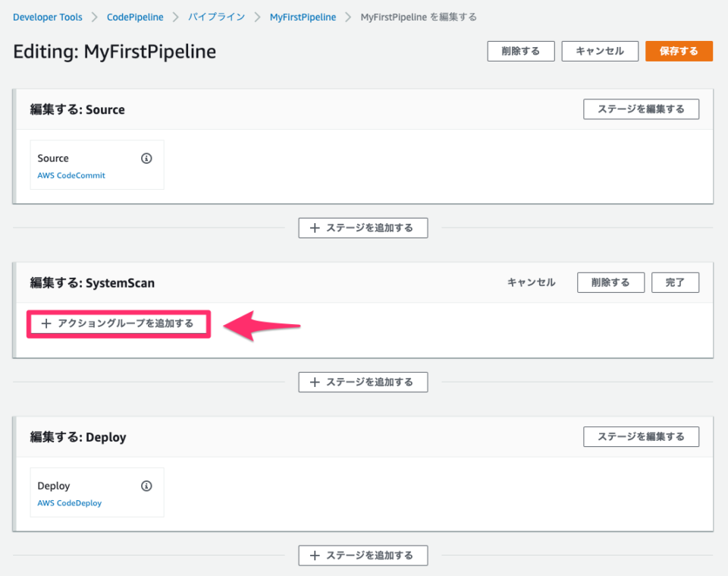Click the top 削除する button
Screen dimensions: 728x576
[521, 51]
